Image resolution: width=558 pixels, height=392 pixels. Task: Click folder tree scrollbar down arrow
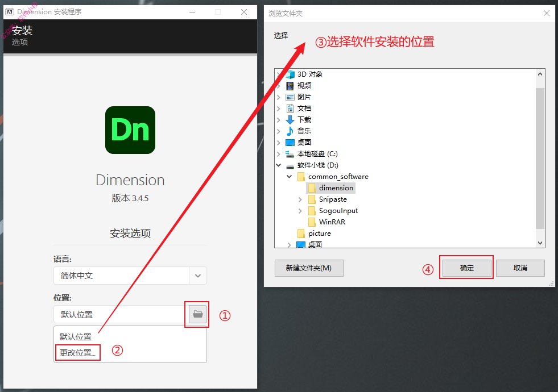tap(540, 243)
